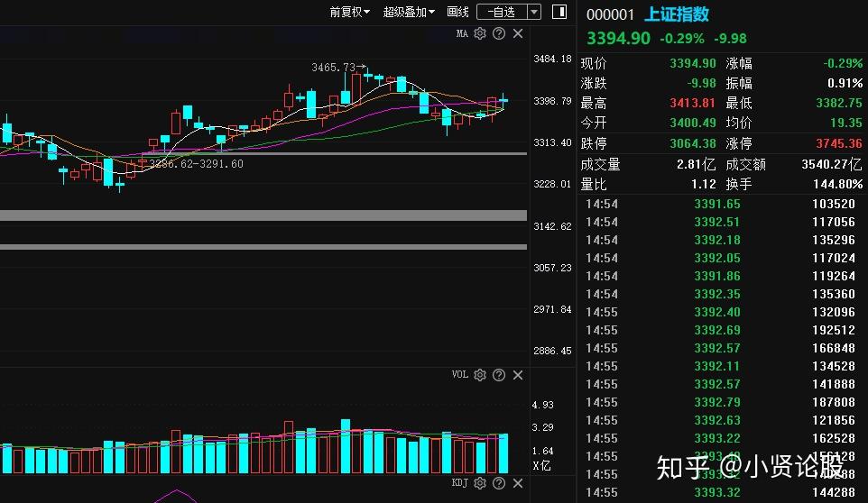Viewport: 868px width, 503px height.
Task: Click the 今开 value 3400.49
Action: pos(693,123)
